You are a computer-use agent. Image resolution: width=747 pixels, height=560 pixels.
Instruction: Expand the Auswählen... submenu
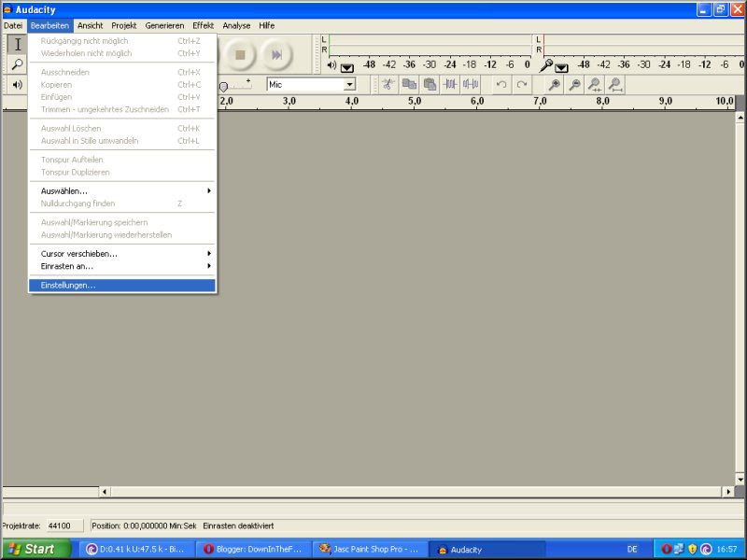point(122,191)
